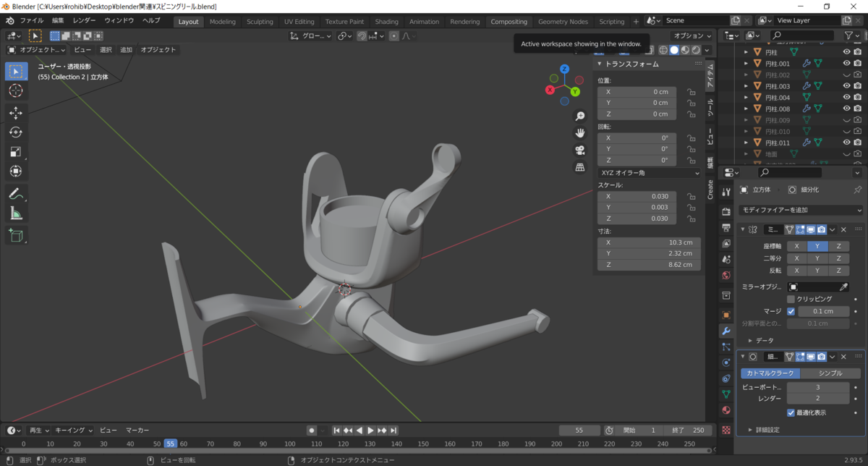
Task: Click eyedropper for mirror object
Action: (x=843, y=287)
